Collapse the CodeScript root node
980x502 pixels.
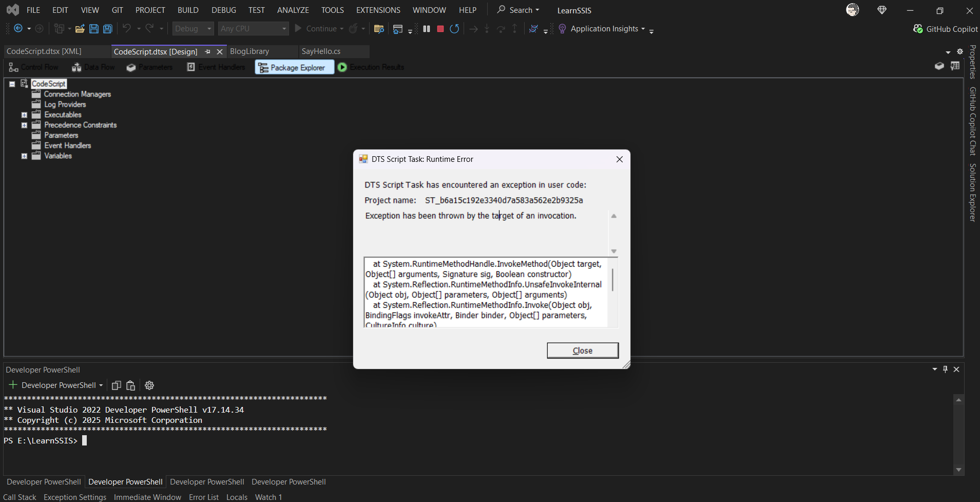point(12,84)
